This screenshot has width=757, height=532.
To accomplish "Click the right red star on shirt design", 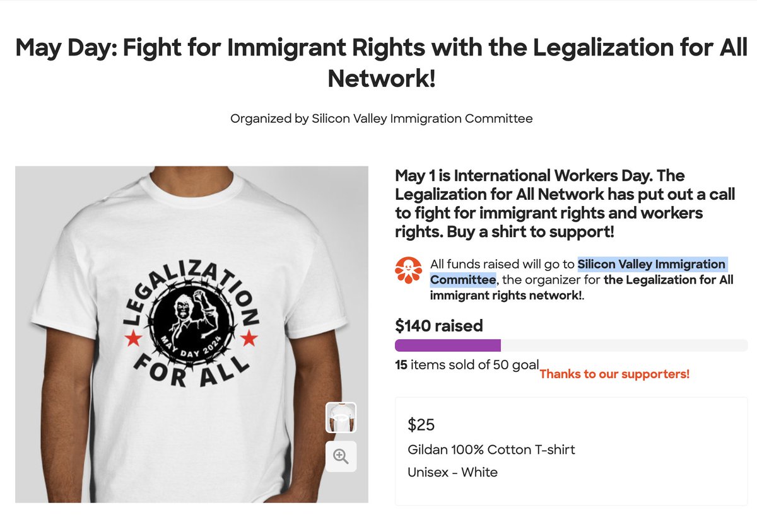I will pyautogui.click(x=249, y=339).
